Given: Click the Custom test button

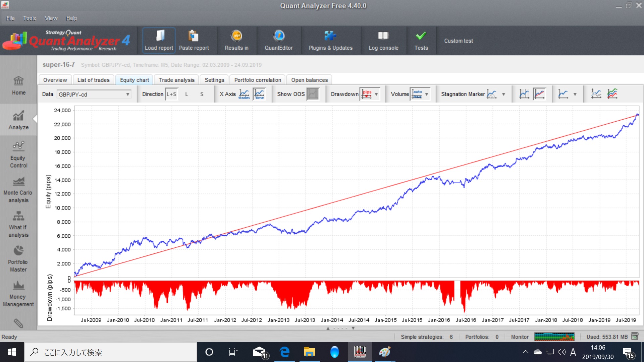Looking at the screenshot, I should (458, 41).
